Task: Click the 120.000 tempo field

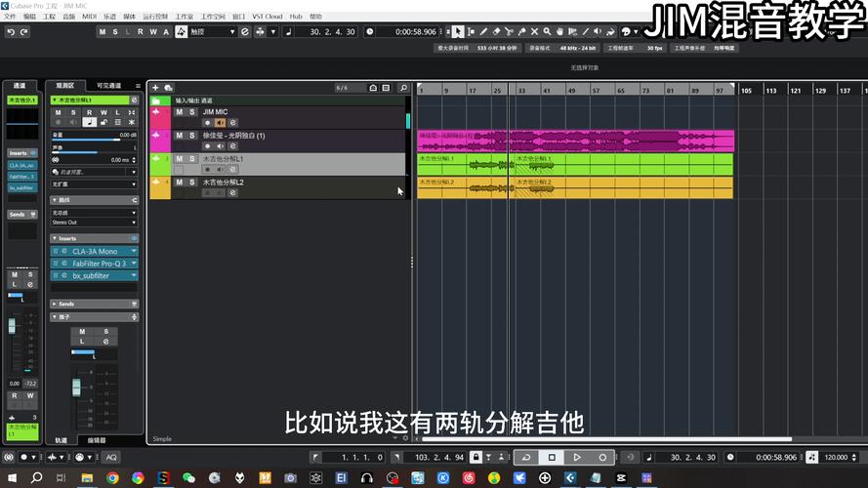Action: point(836,457)
